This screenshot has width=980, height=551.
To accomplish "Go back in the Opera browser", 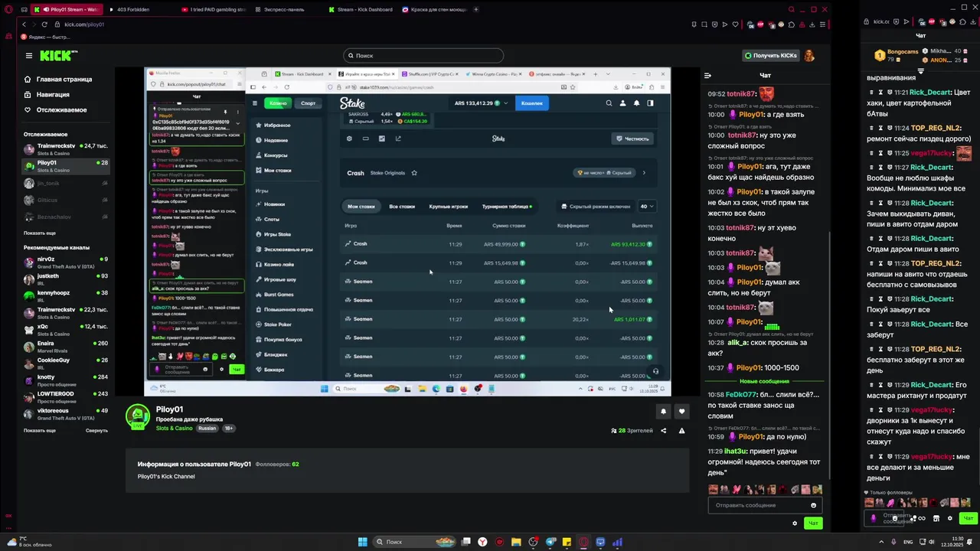I will (24, 24).
